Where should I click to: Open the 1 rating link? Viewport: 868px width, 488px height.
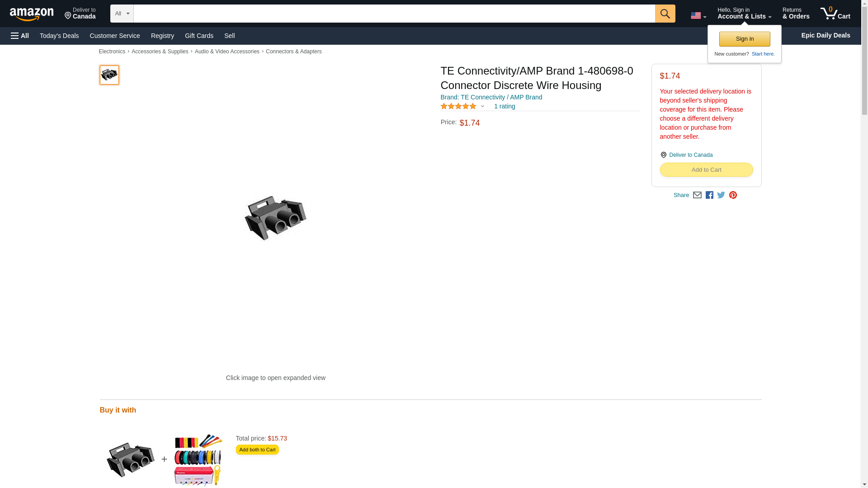pos(505,107)
